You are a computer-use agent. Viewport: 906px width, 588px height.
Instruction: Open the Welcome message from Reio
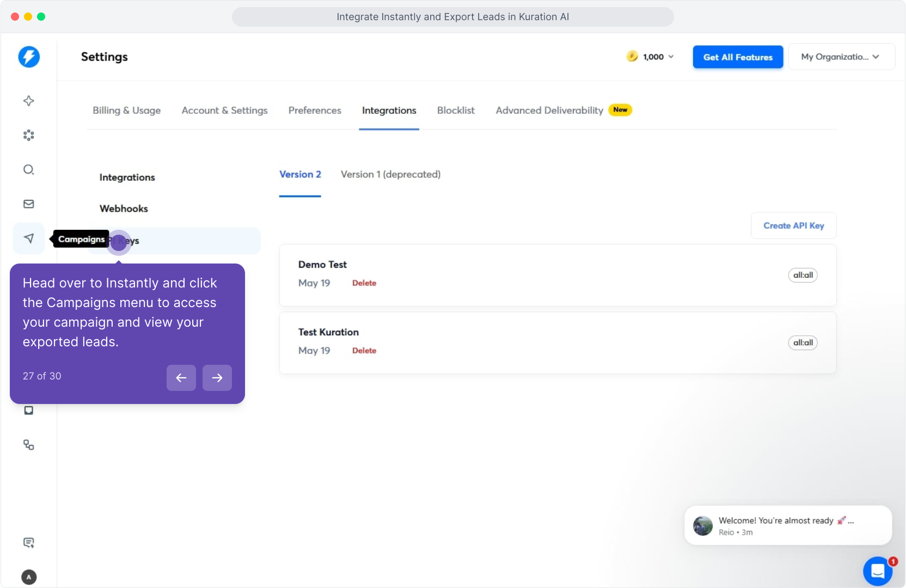point(788,525)
